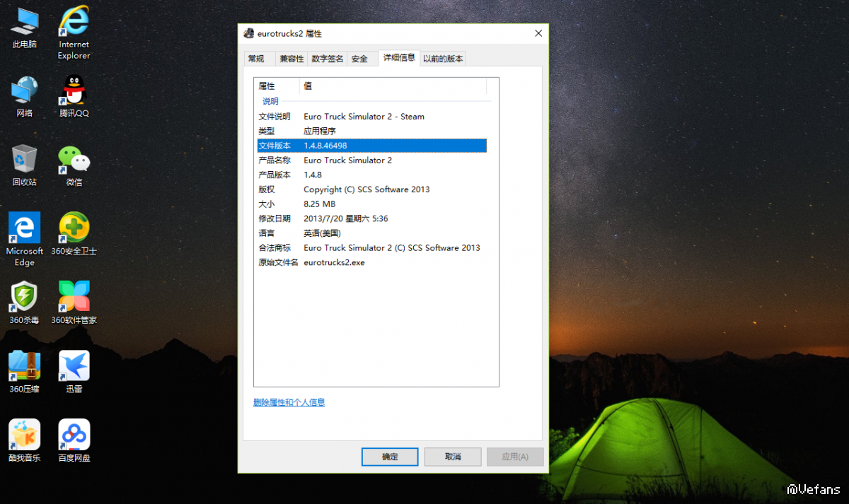The image size is (849, 504).
Task: Open 酷我音乐 desktop shortcut
Action: 25,440
